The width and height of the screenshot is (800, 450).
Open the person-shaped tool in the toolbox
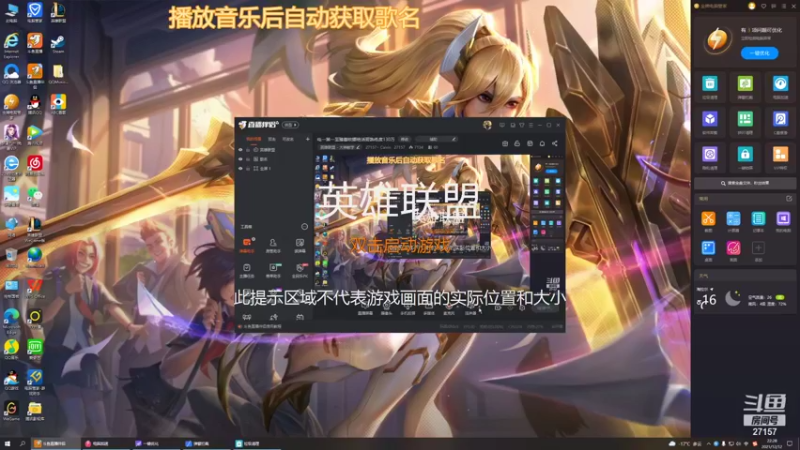(273, 245)
